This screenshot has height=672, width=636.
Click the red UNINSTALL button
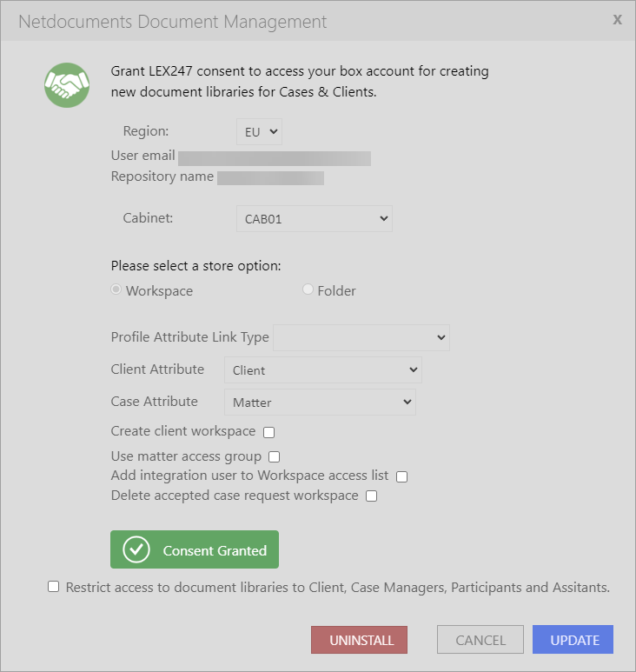point(359,640)
